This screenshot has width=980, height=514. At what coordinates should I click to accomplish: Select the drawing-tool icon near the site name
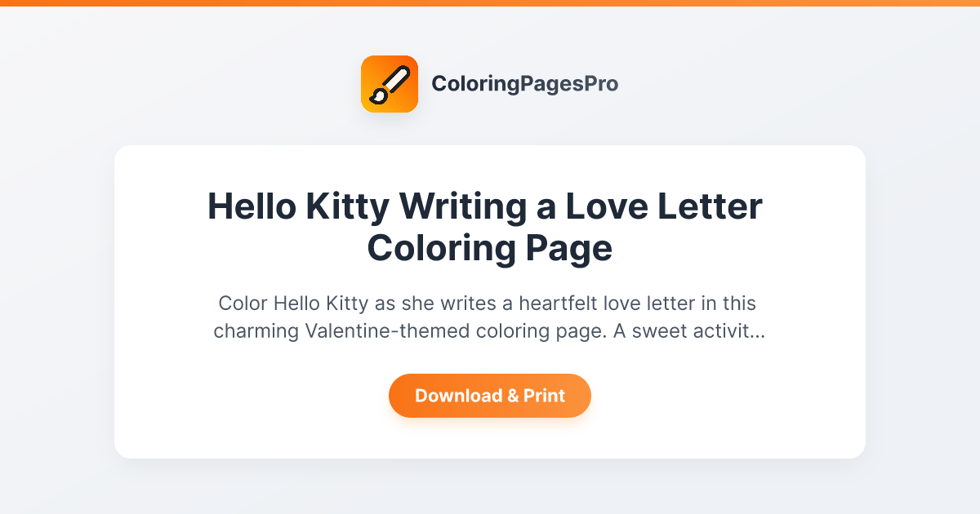click(x=390, y=83)
